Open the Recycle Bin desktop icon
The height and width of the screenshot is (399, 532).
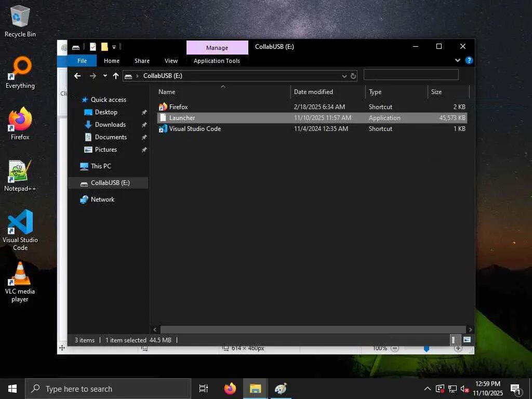coord(20,21)
